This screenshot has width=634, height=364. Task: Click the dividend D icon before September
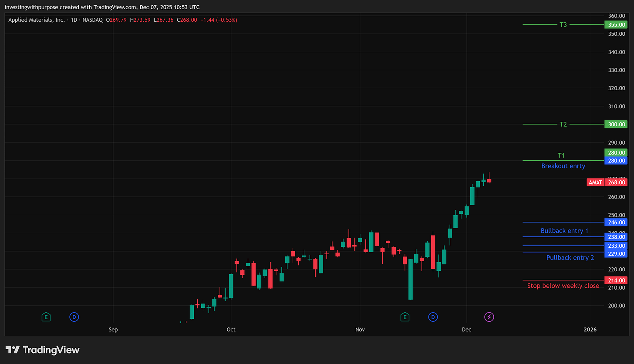pos(74,317)
